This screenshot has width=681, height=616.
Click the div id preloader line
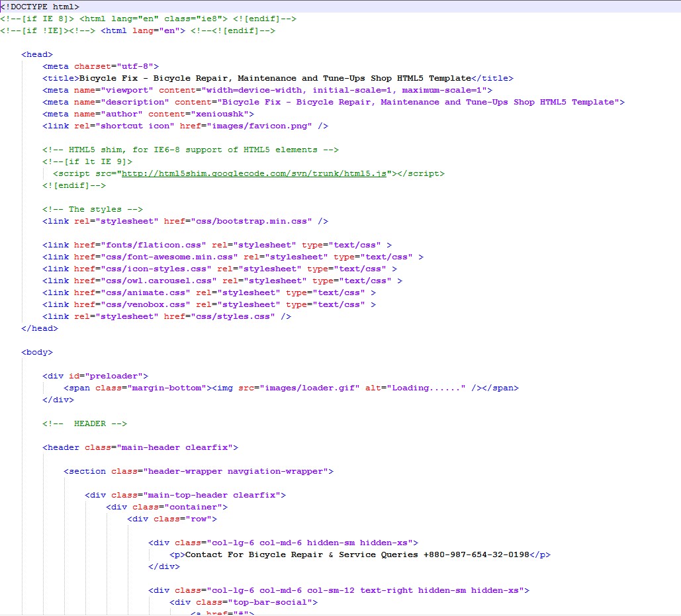[x=95, y=376]
